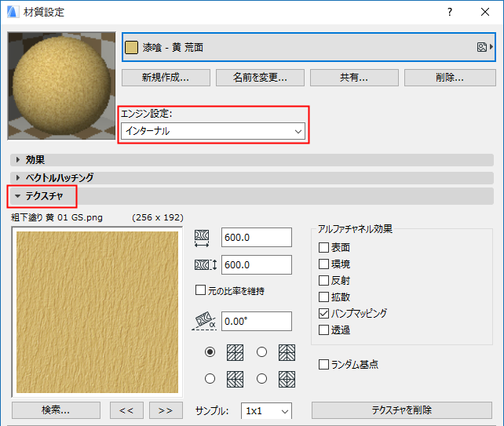504x426 pixels.
Task: Check the 元の比率を維持 checkbox
Action: 200,290
